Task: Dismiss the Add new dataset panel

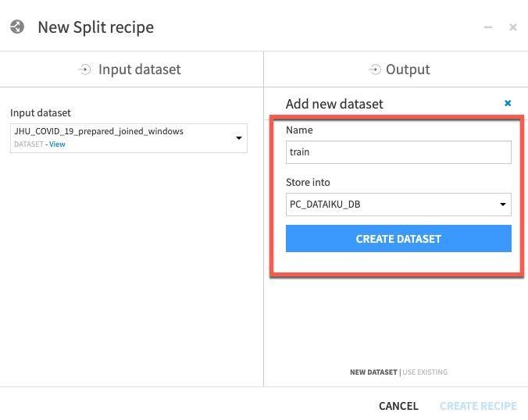Action: 508,103
